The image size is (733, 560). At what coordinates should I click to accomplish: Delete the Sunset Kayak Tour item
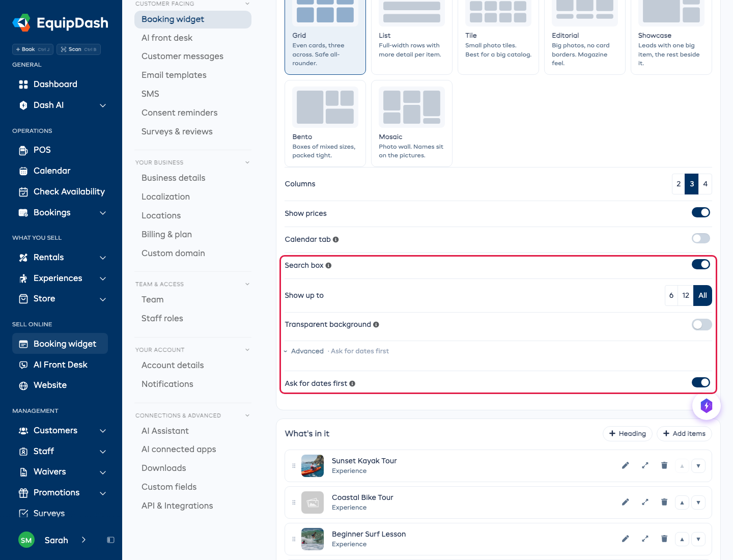[x=664, y=465]
